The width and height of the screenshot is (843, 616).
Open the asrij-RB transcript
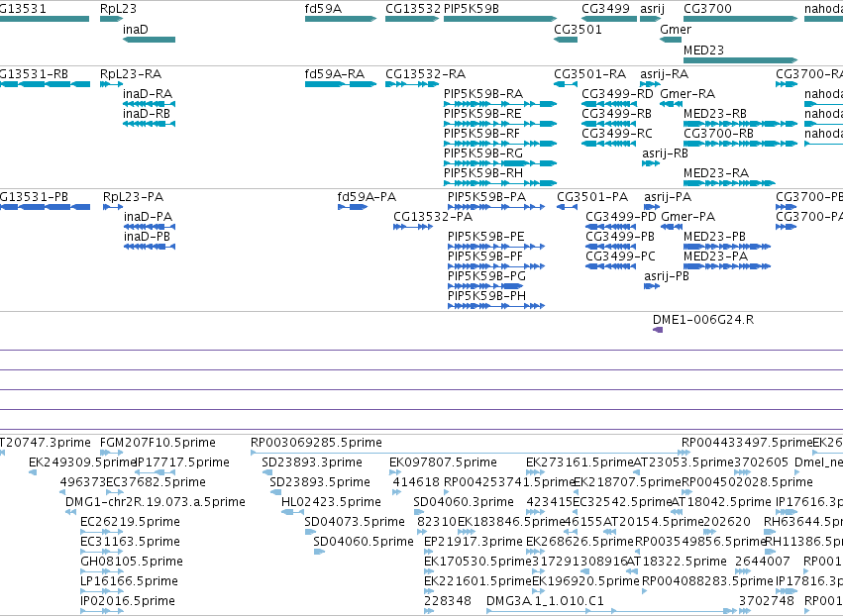click(651, 163)
